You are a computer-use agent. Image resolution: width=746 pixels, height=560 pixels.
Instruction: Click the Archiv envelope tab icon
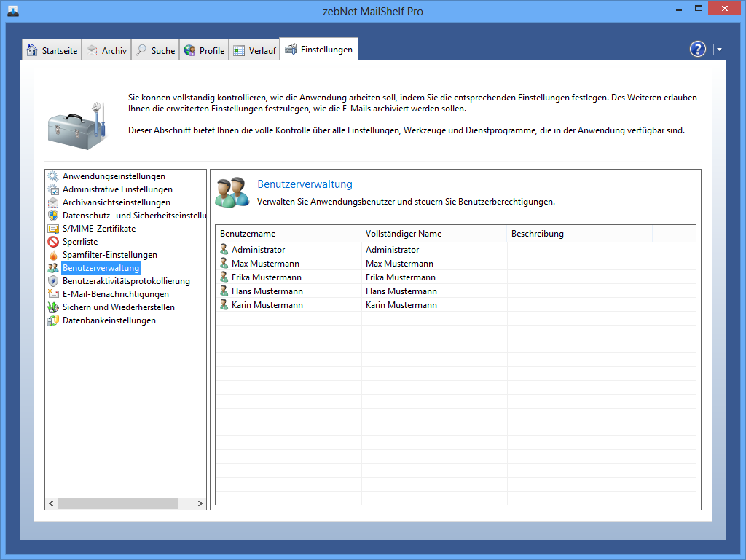[x=92, y=50]
